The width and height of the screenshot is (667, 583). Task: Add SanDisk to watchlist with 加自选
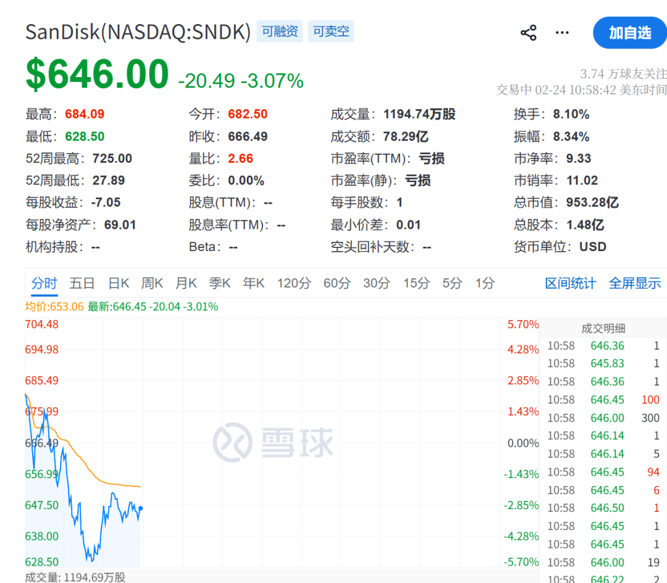coord(629,33)
